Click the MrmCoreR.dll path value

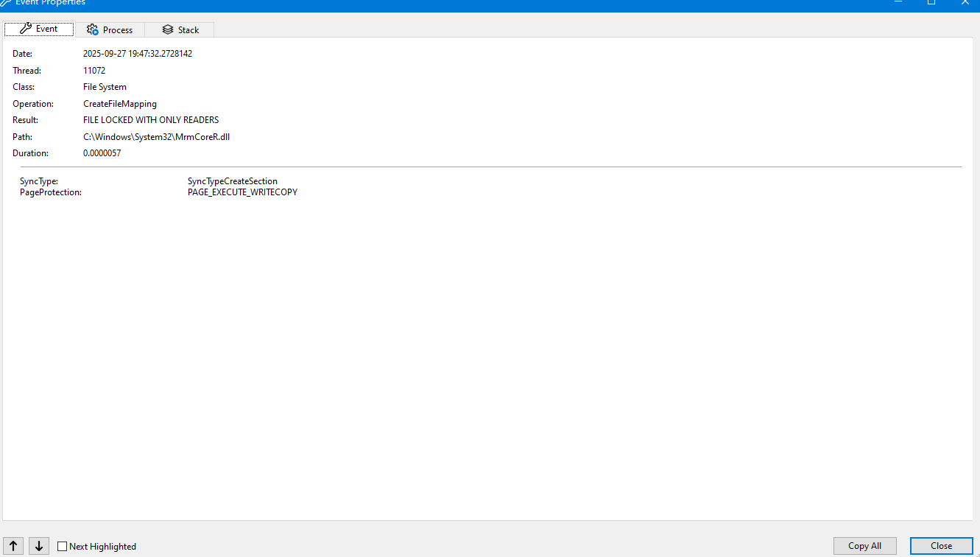point(156,137)
